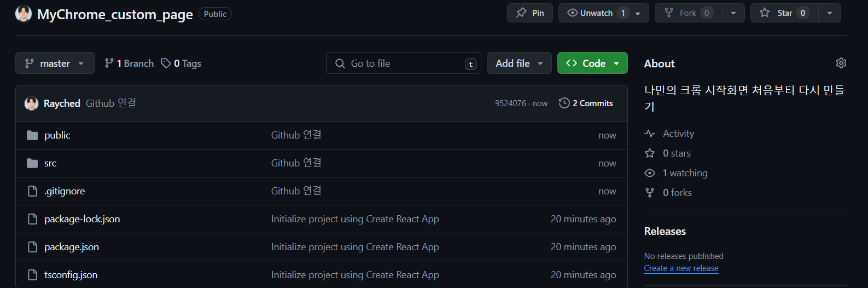Open package-lock.json file
868x288 pixels.
point(82,219)
